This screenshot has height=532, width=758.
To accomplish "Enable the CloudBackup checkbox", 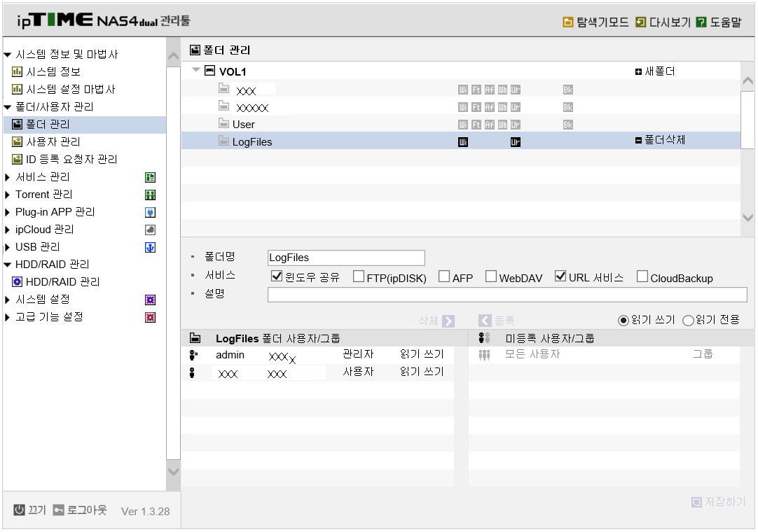I will click(x=642, y=276).
